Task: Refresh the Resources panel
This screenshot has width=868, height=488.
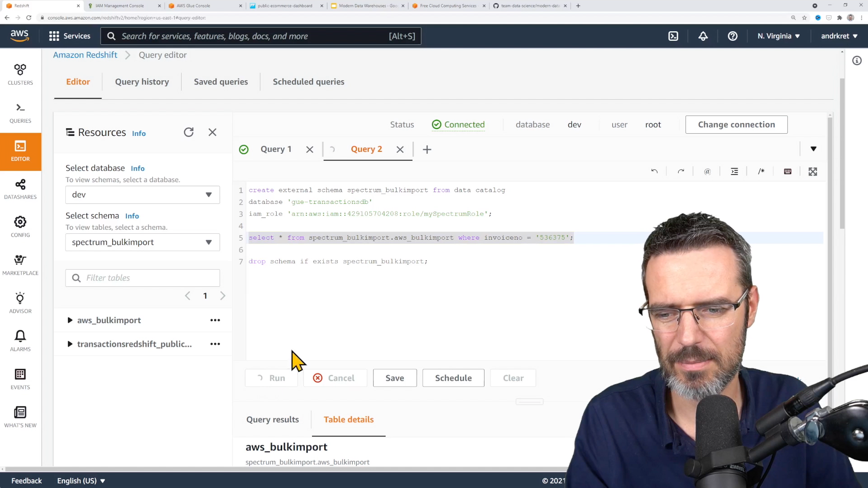Action: 189,132
